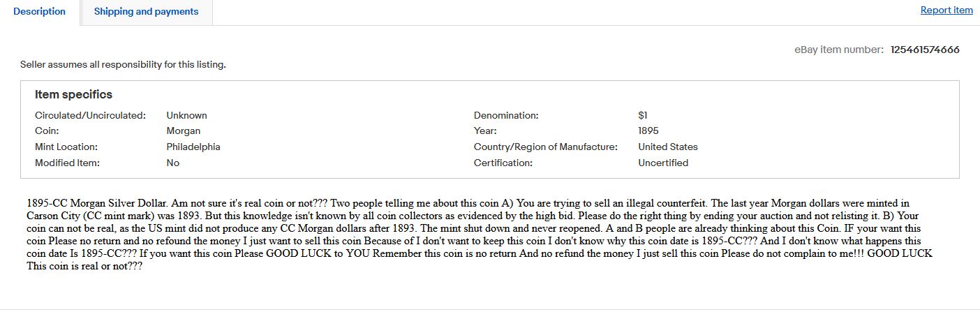Click the Circulated/Uncirculated label
Screen dimensions: 980x312
90,115
